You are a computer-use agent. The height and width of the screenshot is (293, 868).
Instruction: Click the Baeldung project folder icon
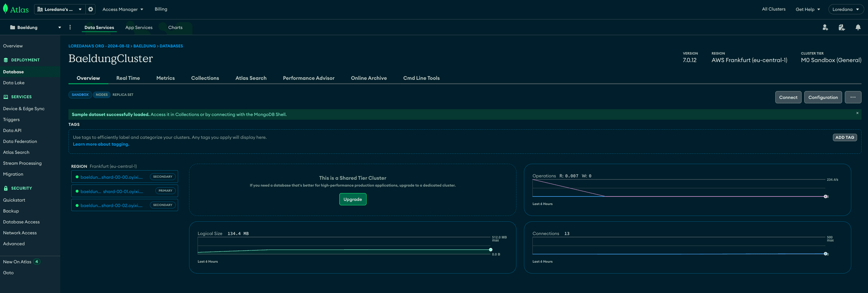click(x=13, y=27)
